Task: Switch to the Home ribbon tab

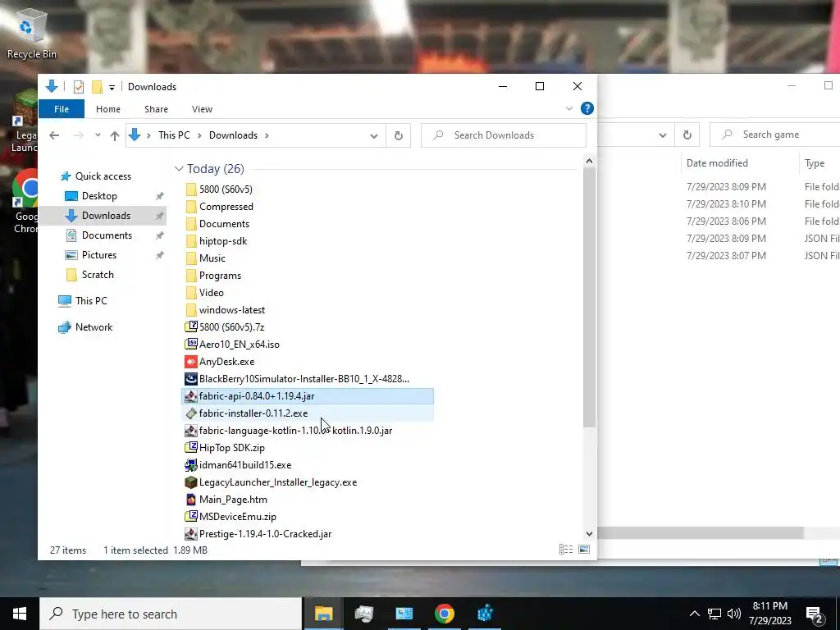Action: [107, 109]
